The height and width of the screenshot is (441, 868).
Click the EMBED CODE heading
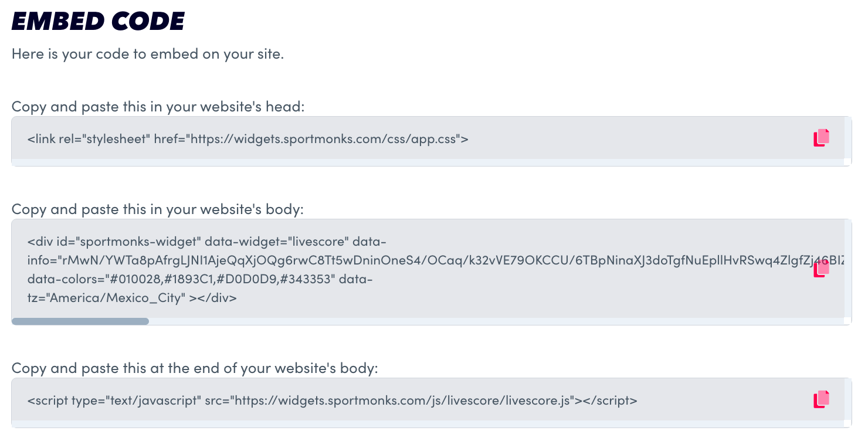coord(98,22)
